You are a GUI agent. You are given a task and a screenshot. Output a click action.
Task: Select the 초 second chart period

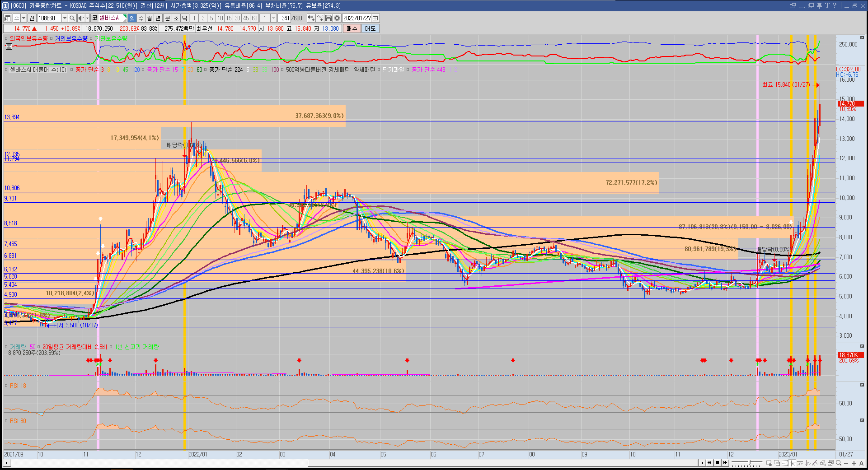point(176,18)
